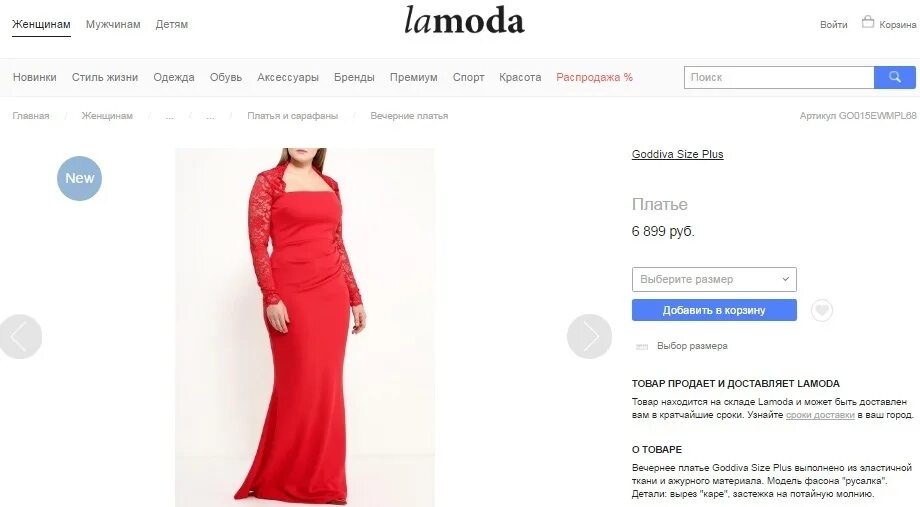Show previous product photo arrow
Image resolution: width=920 pixels, height=507 pixels.
[x=20, y=336]
